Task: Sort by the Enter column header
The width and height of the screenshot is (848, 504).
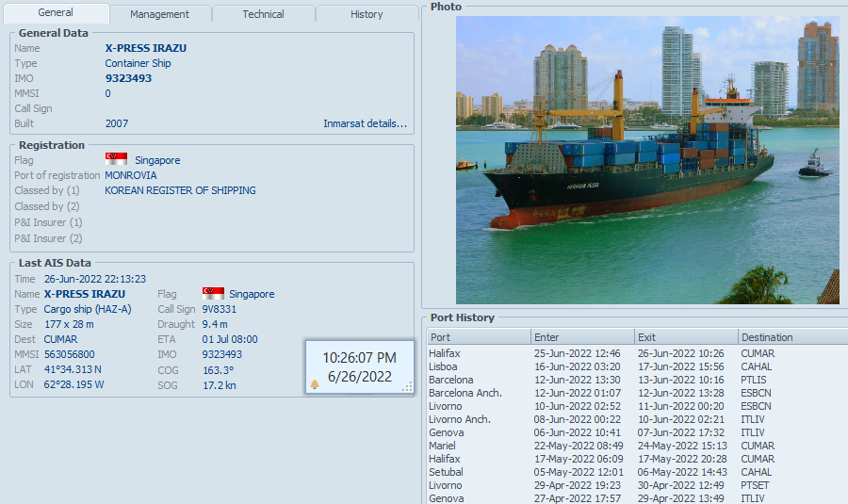Action: click(582, 337)
